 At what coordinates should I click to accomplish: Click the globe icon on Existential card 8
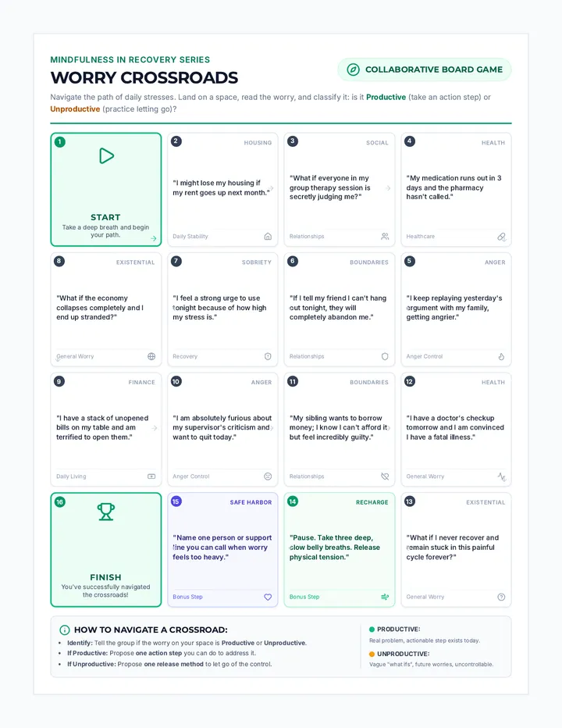[x=151, y=356]
